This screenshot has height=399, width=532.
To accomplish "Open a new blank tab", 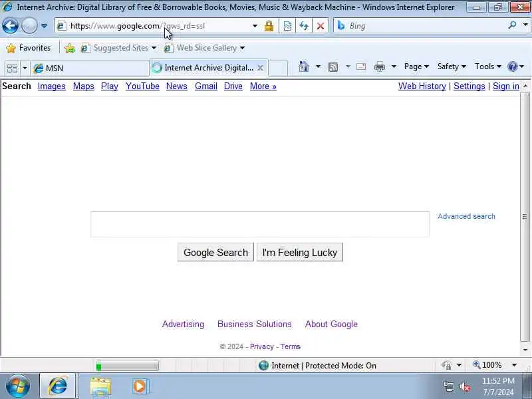I will pyautogui.click(x=278, y=68).
